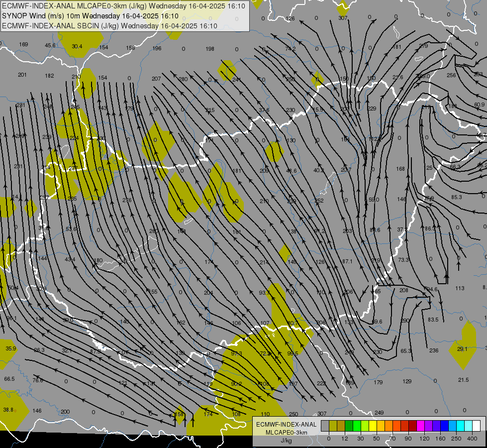
Task: Select the white swatch at legend end
Action: click(x=477, y=426)
